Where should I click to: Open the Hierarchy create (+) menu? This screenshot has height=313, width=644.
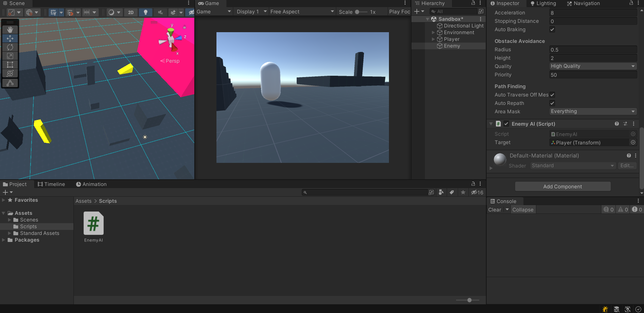coord(419,11)
